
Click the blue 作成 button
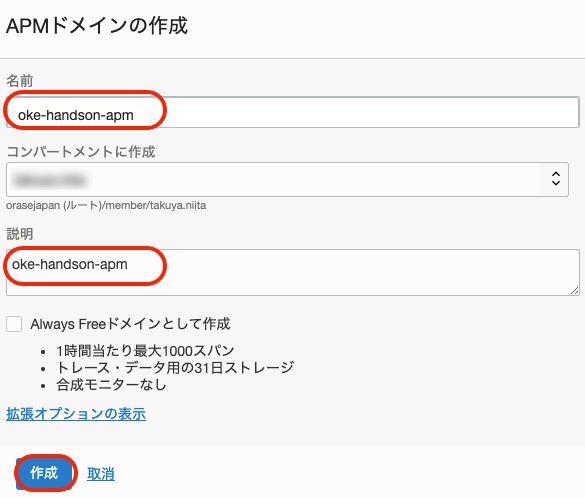44,473
